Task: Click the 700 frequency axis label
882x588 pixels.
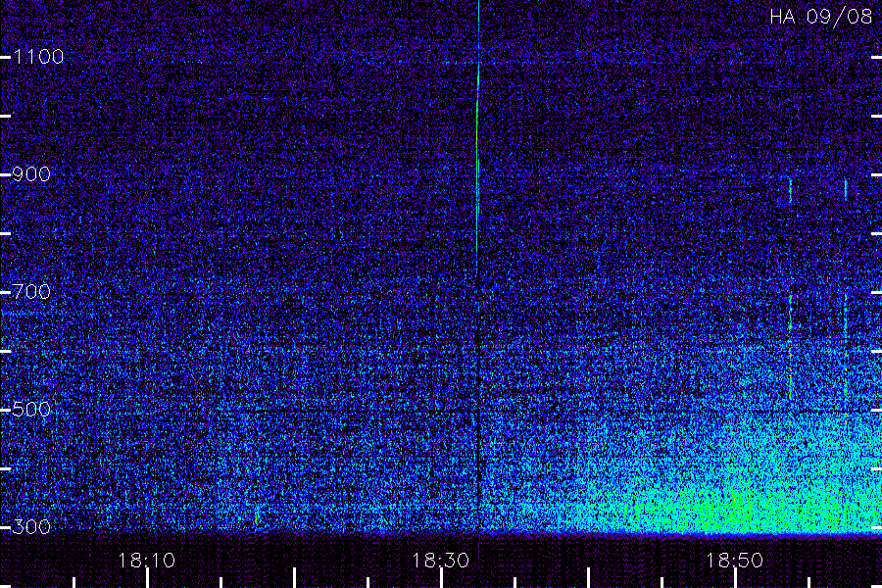Action: pos(31,291)
